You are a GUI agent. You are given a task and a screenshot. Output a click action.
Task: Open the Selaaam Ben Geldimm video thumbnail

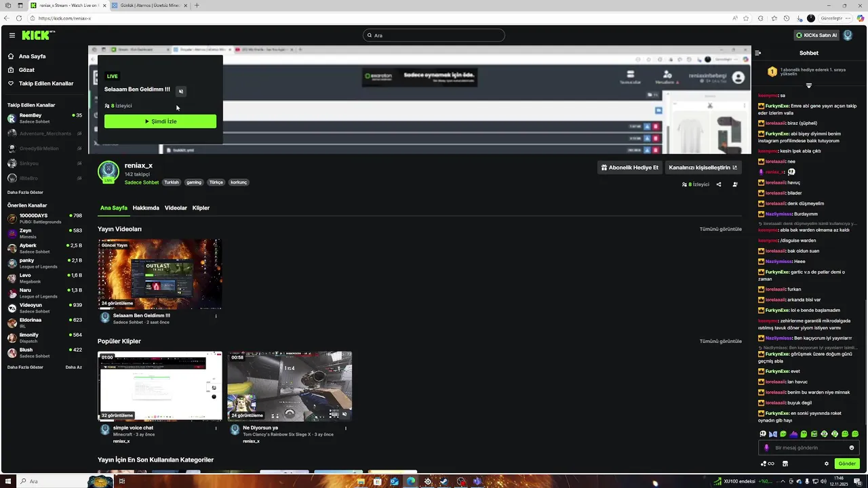pyautogui.click(x=160, y=274)
